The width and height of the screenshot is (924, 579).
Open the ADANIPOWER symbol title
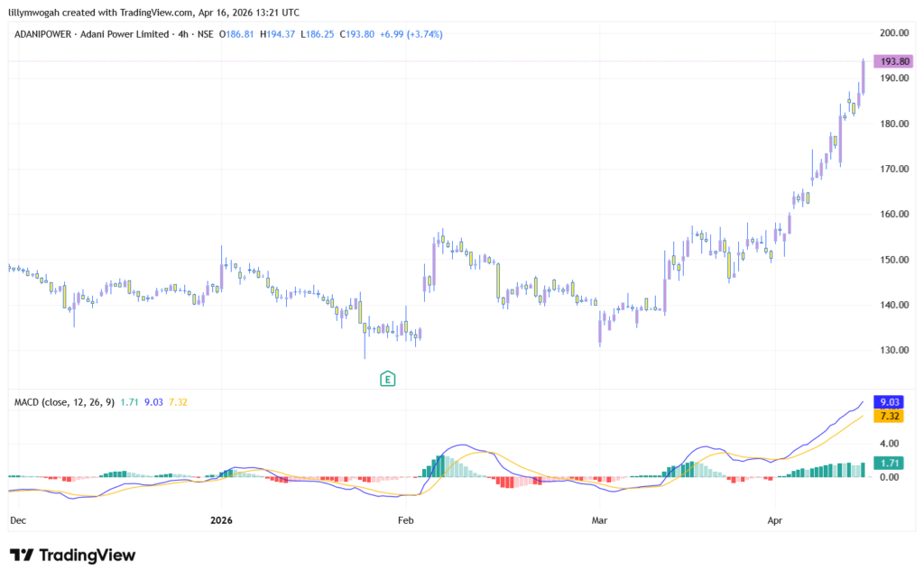[45, 34]
